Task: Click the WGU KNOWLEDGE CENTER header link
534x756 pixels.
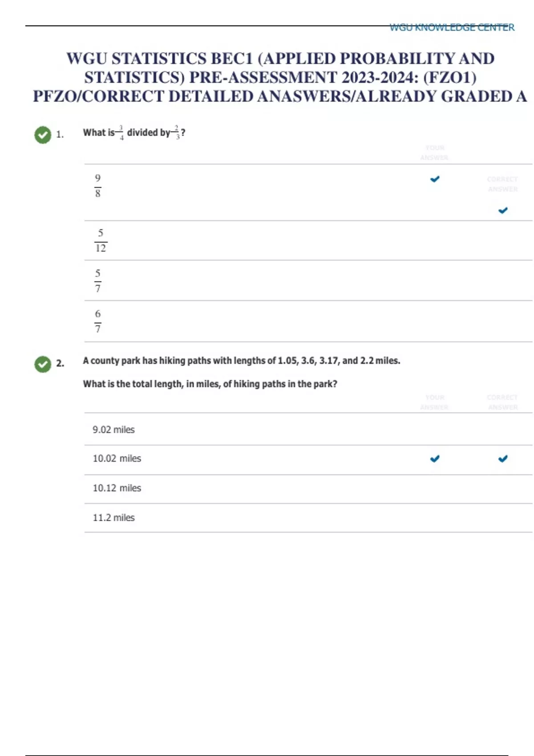Action: [x=452, y=28]
